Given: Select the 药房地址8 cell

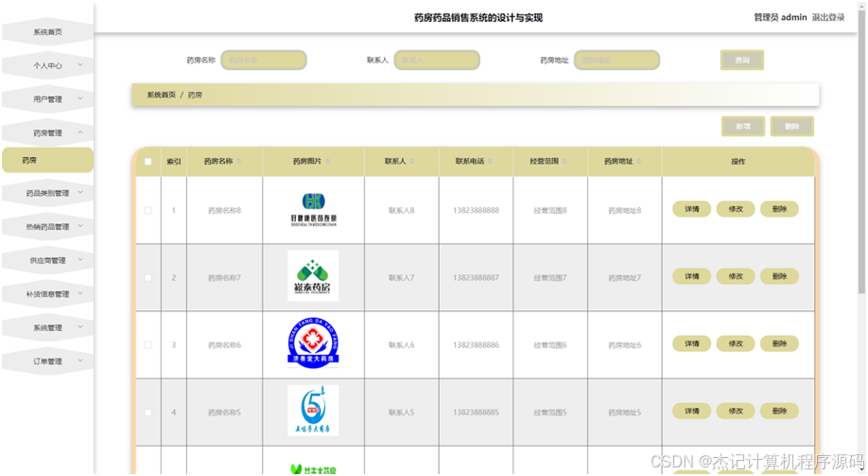Looking at the screenshot, I should 624,211.
